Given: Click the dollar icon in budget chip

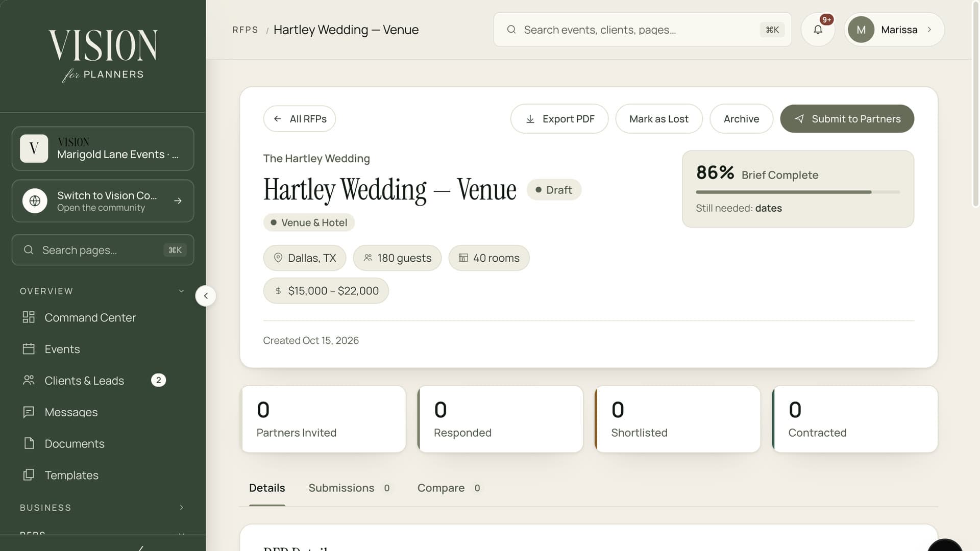Looking at the screenshot, I should coord(278,291).
